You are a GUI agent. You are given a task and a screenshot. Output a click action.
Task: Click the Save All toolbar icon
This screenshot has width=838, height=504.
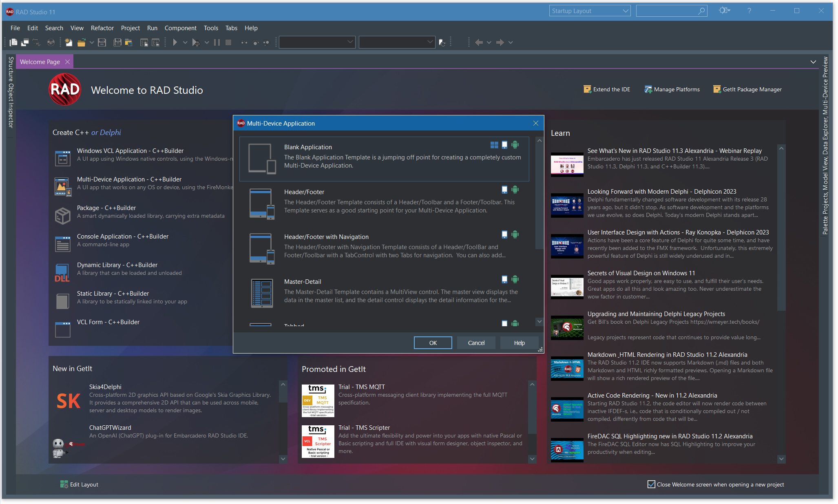pyautogui.click(x=117, y=42)
